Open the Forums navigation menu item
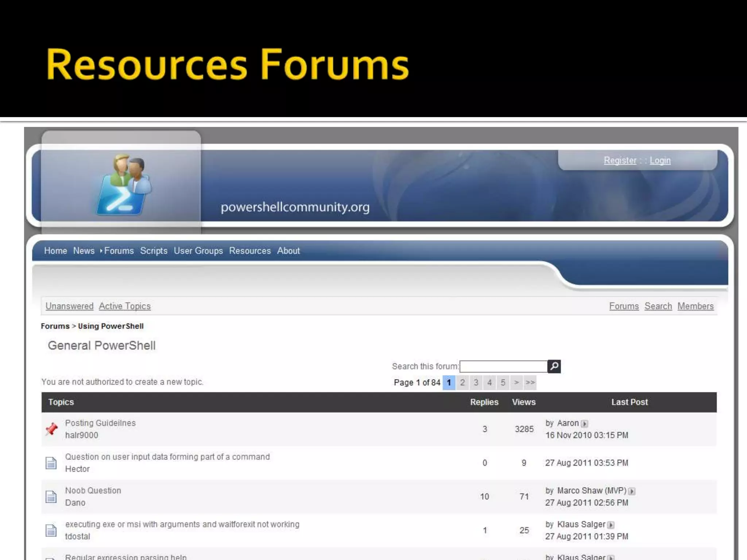 pyautogui.click(x=119, y=251)
